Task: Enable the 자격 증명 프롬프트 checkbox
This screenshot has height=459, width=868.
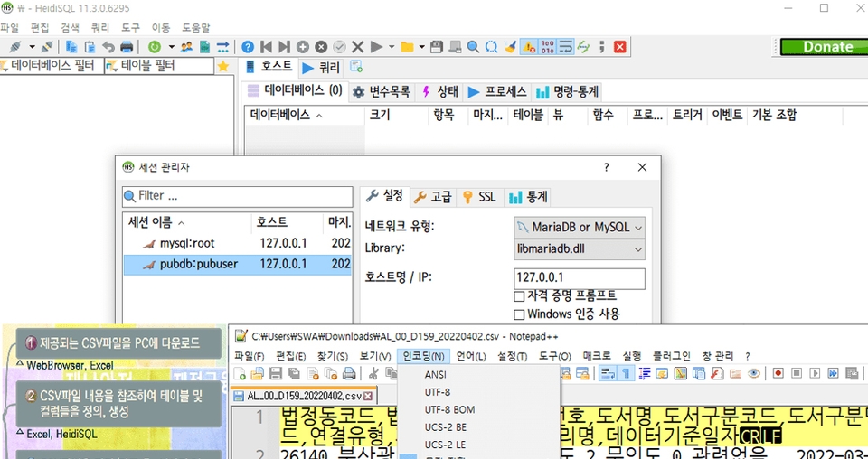Action: pyautogui.click(x=519, y=296)
